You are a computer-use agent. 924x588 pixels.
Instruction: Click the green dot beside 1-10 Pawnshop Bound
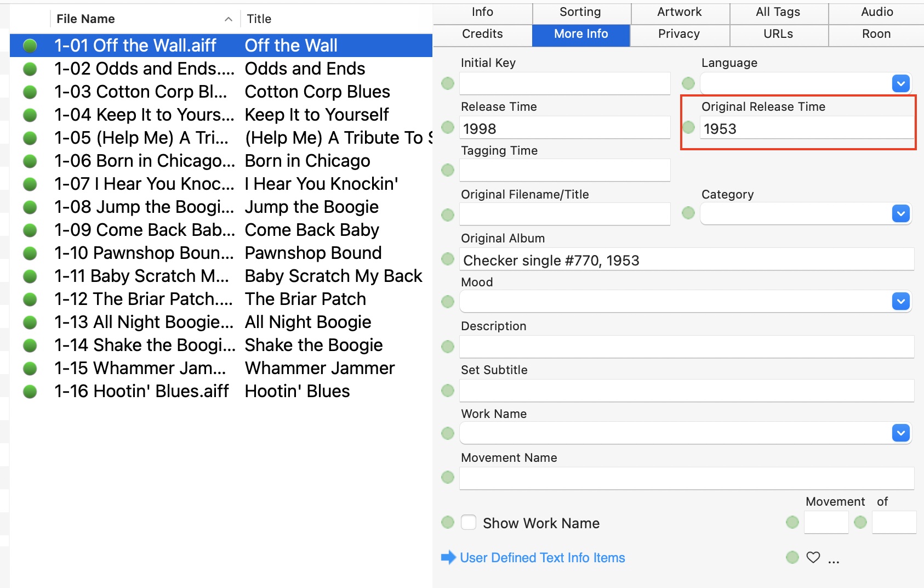coord(30,253)
